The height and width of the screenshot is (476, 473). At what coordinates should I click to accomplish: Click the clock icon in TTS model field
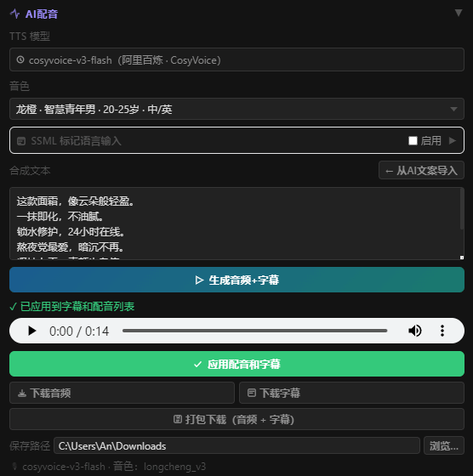pyautogui.click(x=20, y=59)
